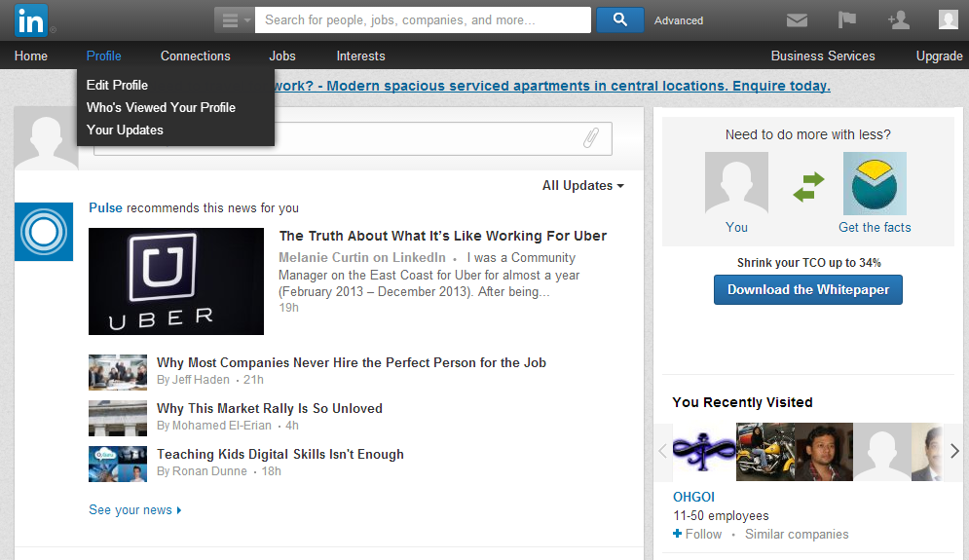Expand the All Updates filter dropdown
This screenshot has width=969, height=560.
(582, 185)
